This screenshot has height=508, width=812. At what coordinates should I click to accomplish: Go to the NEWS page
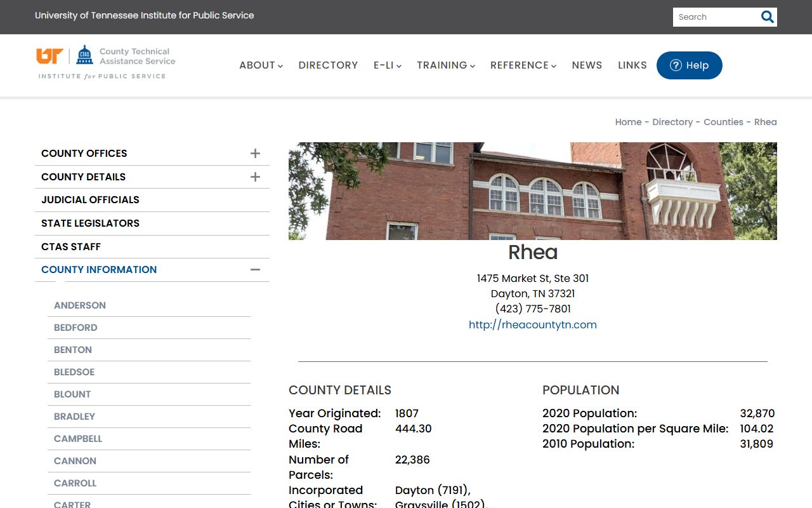(587, 65)
